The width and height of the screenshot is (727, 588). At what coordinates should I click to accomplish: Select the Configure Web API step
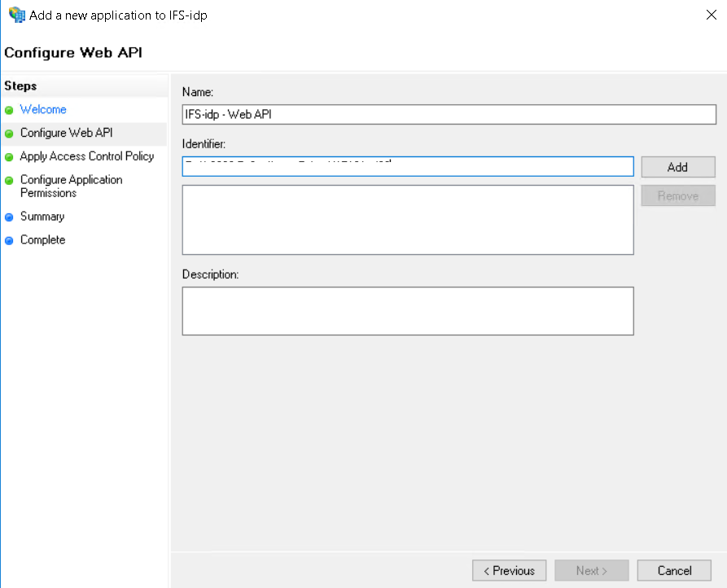pos(66,133)
